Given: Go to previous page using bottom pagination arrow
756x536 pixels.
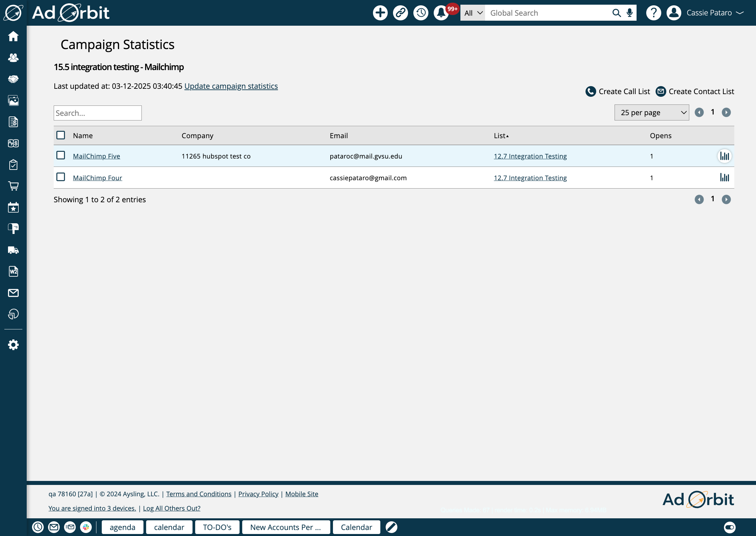Looking at the screenshot, I should point(699,200).
